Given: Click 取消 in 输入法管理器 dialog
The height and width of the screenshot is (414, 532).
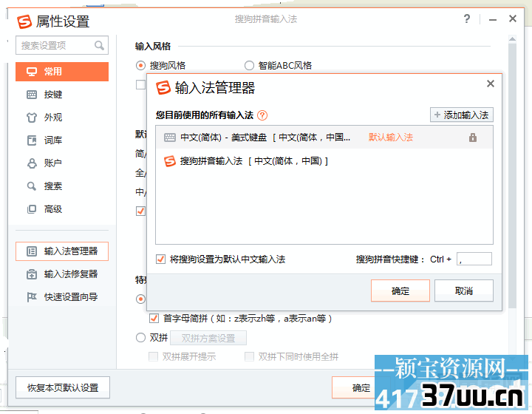Looking at the screenshot, I should pos(464,291).
